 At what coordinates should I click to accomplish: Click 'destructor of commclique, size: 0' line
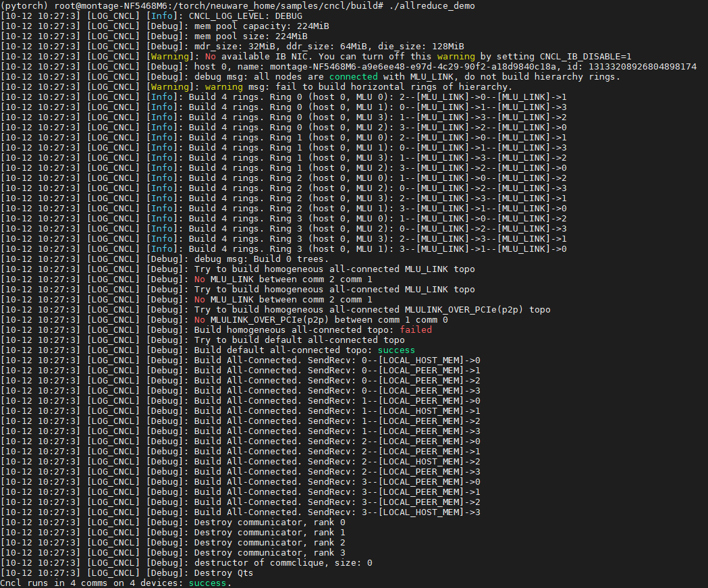283,563
